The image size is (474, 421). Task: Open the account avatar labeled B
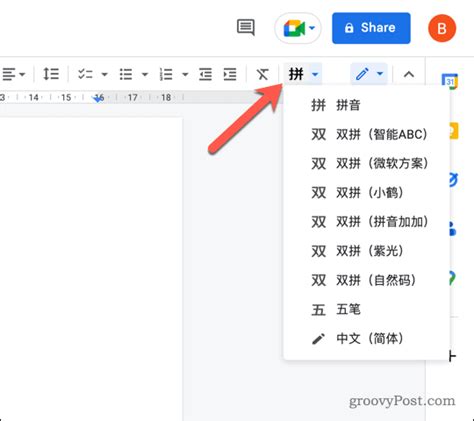[x=442, y=28]
